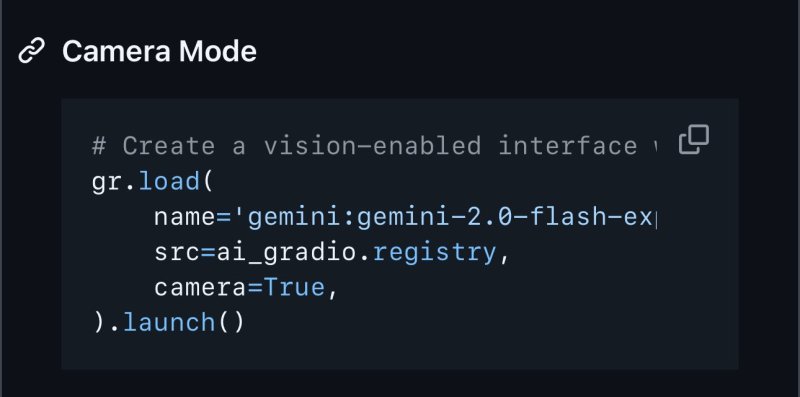Copy the code block with the copy icon

click(694, 139)
